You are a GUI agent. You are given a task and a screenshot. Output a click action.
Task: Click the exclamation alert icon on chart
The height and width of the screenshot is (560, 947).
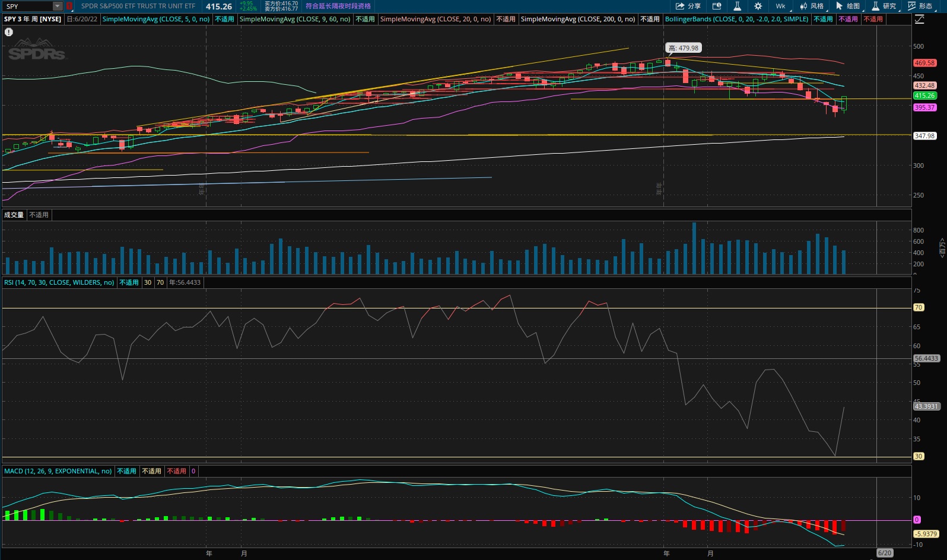pos(9,32)
